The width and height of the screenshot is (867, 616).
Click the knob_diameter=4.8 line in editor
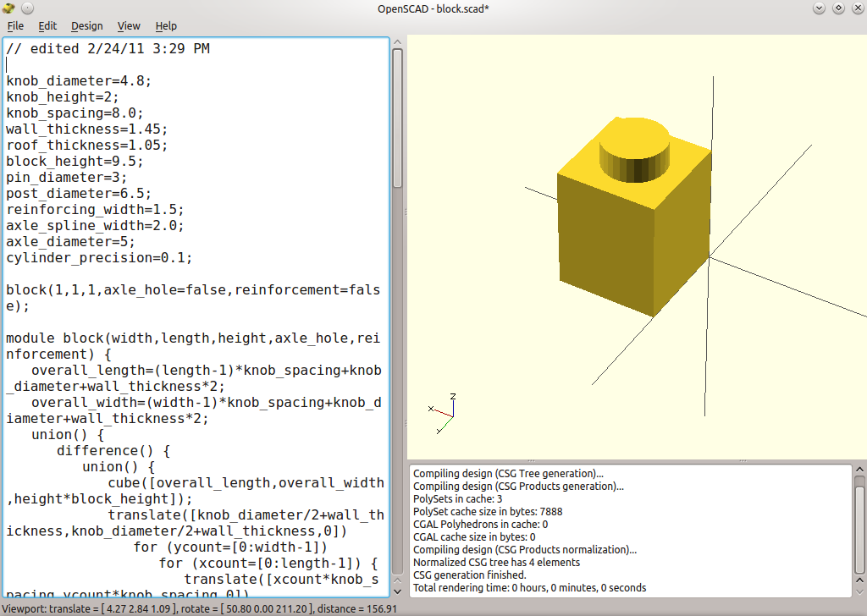point(79,81)
